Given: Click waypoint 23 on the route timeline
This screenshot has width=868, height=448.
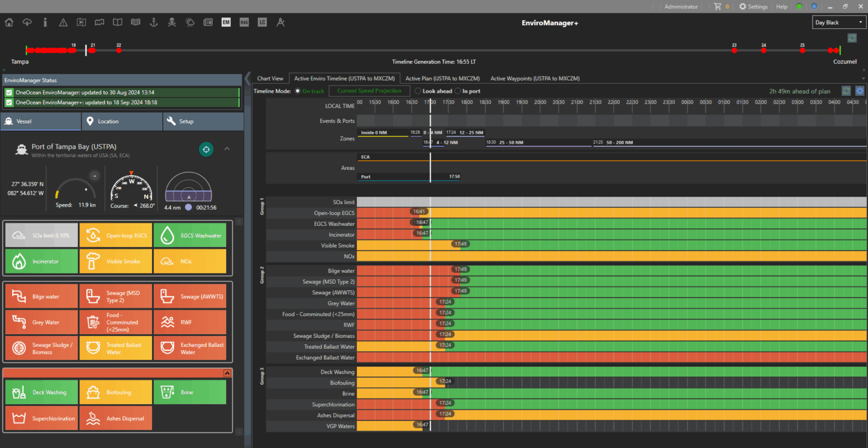Looking at the screenshot, I should point(734,51).
